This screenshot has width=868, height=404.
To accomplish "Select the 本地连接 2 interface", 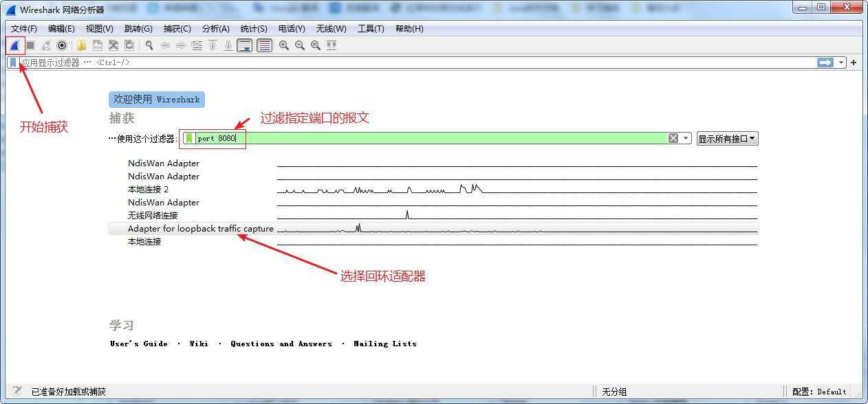I will (x=433, y=190).
